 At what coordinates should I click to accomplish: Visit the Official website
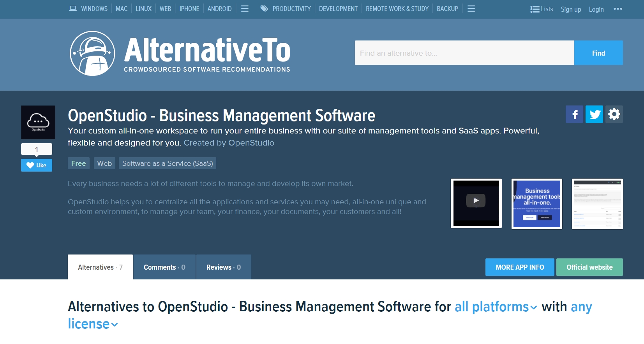tap(589, 267)
